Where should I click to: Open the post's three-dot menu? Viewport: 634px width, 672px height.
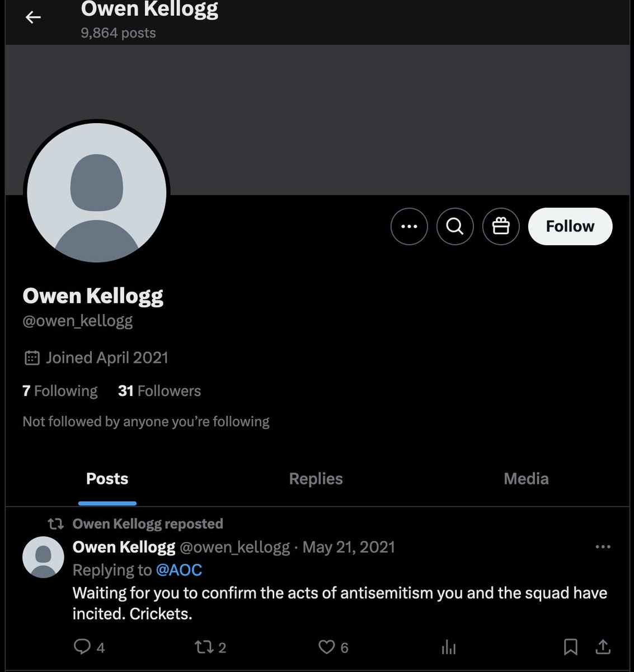(x=603, y=547)
